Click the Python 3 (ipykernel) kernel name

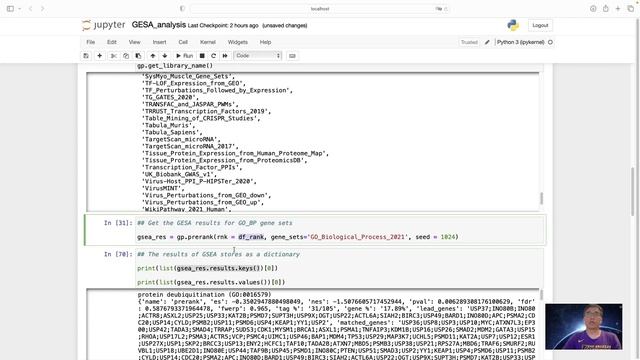[520, 42]
